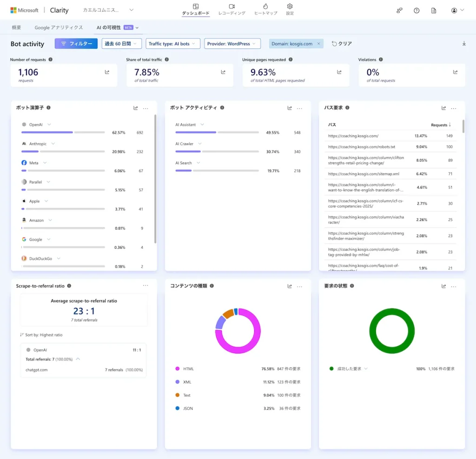Click the ボット演算子 panel scrollbar

pyautogui.click(x=155, y=179)
